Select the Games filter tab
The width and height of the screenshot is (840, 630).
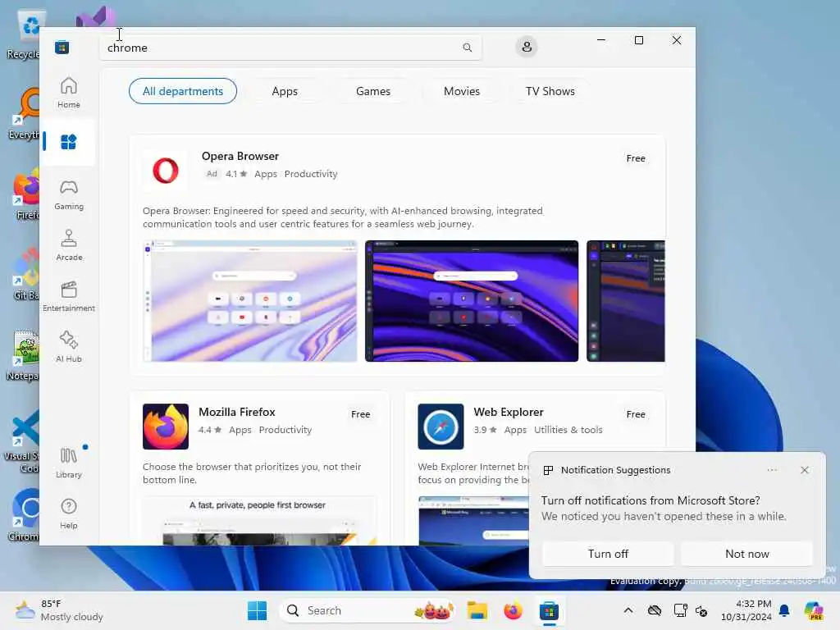coord(373,91)
